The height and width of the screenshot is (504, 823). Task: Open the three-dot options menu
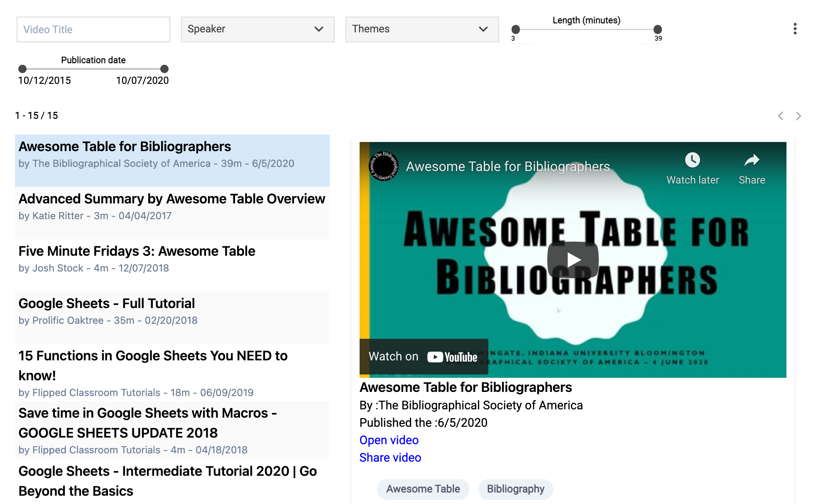pyautogui.click(x=795, y=29)
